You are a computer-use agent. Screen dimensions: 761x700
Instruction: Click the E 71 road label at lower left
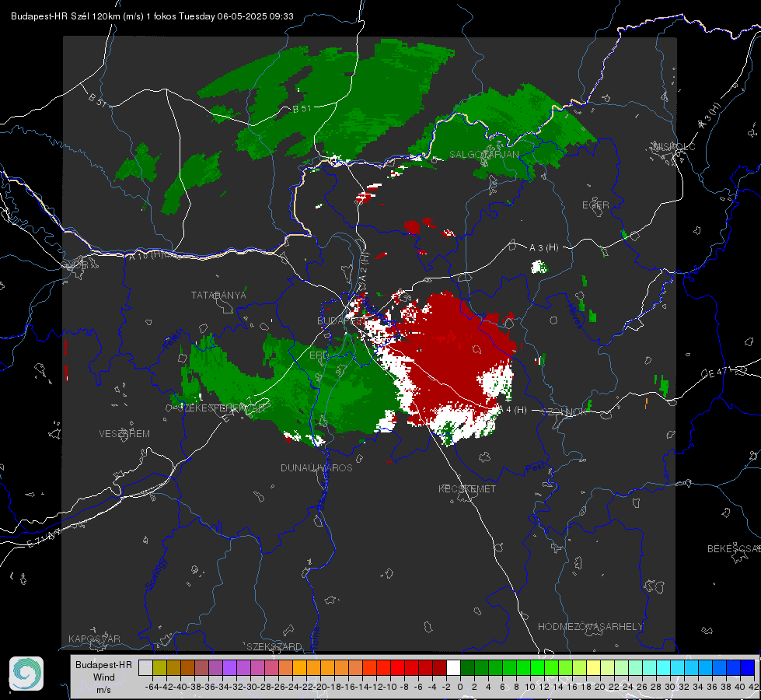(44, 538)
